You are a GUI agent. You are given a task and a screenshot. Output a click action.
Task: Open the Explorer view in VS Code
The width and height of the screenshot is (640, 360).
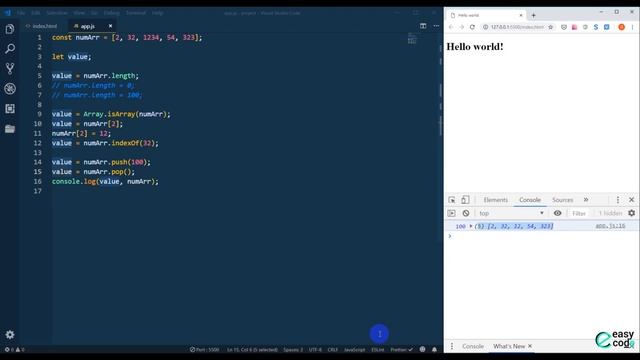(10, 29)
